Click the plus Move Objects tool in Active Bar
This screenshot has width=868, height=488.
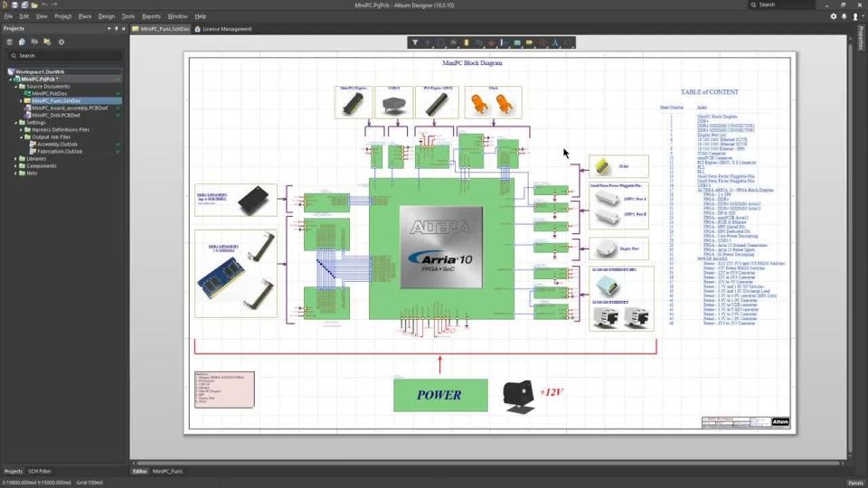pyautogui.click(x=428, y=42)
